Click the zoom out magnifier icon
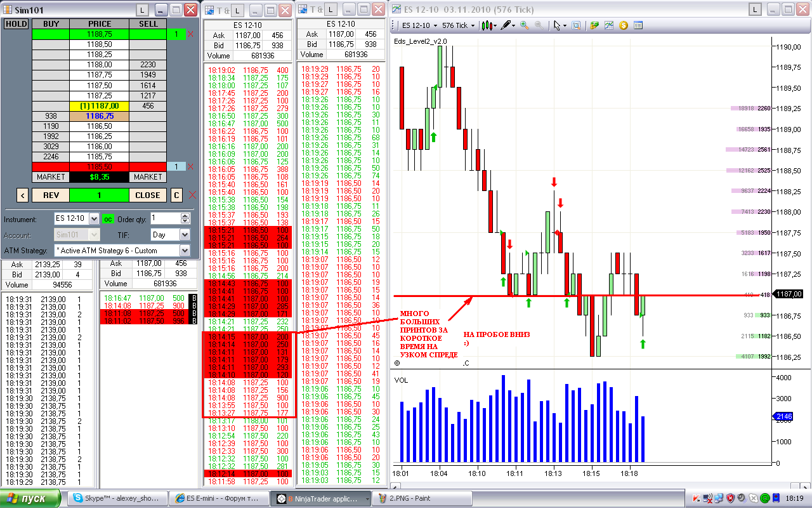Image resolution: width=812 pixels, height=509 pixels. [538, 25]
